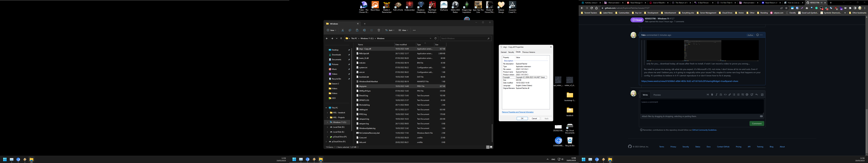Expand Local Disk (D:) in navigation tree

click(327, 127)
